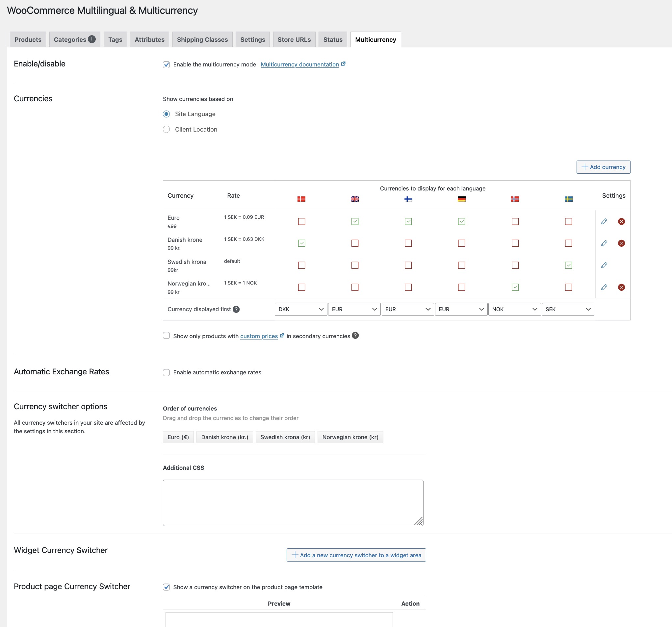
Task: Open help tooltip for secondary currencies
Action: tap(355, 335)
